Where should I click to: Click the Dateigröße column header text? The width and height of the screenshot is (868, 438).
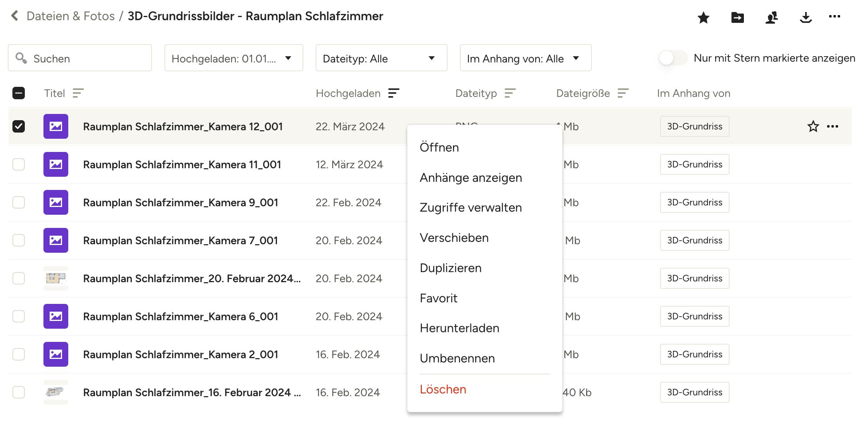(x=583, y=93)
